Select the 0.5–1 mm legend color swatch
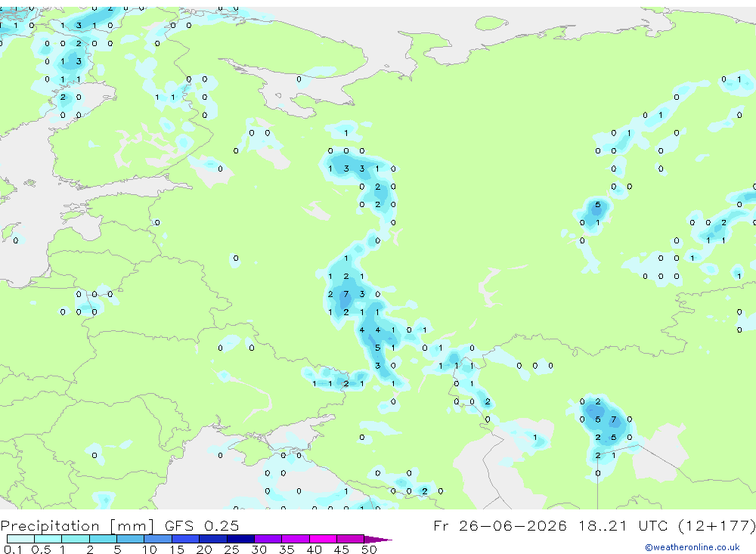Viewport: 756px width, 554px height. click(x=48, y=539)
